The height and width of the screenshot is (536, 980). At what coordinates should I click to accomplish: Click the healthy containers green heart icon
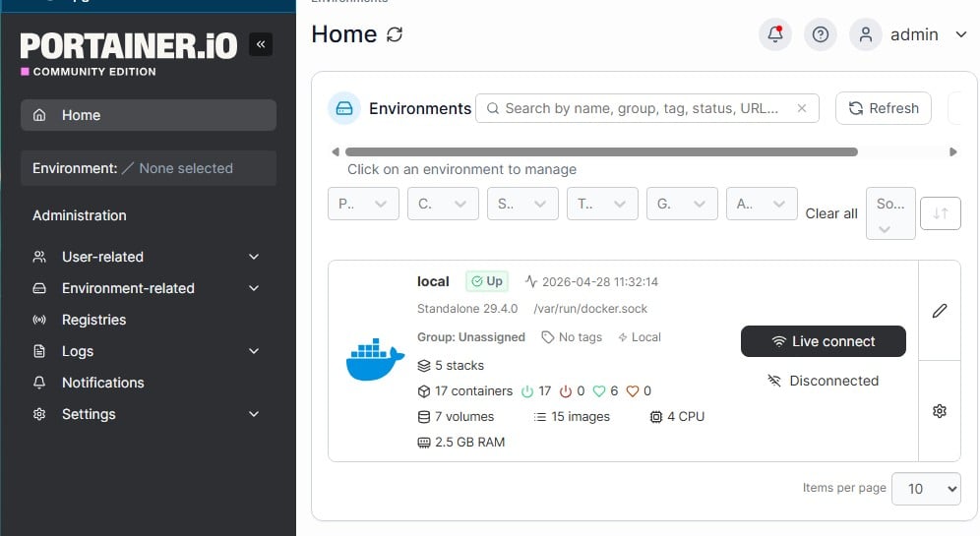point(599,391)
